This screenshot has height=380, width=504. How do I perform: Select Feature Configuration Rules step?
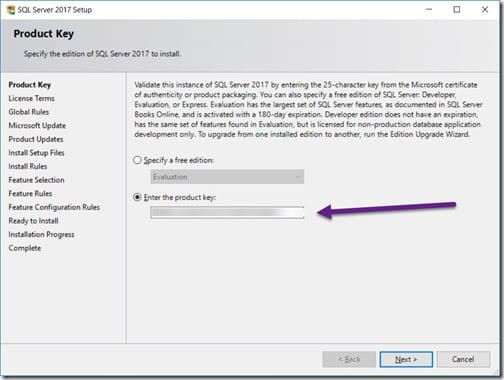point(54,207)
